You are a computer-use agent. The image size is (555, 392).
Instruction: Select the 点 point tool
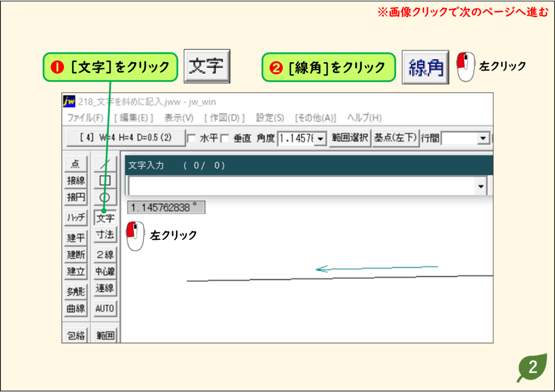[76, 164]
